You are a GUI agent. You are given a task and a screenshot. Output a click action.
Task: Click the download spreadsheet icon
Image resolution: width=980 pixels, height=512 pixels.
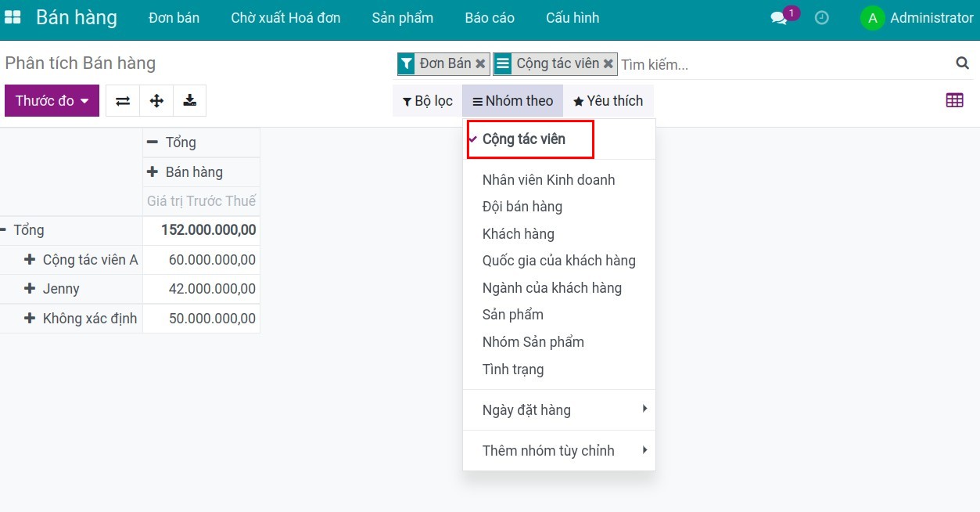tap(190, 101)
